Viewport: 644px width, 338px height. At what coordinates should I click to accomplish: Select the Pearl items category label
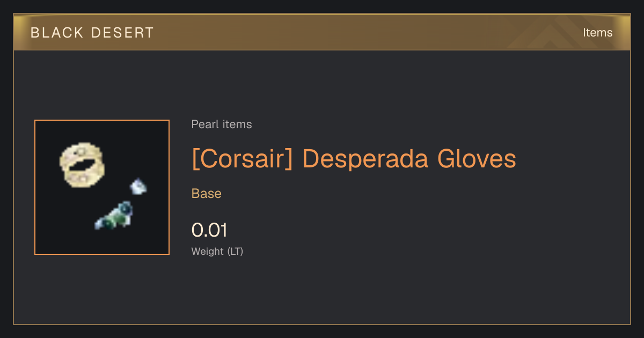(222, 124)
